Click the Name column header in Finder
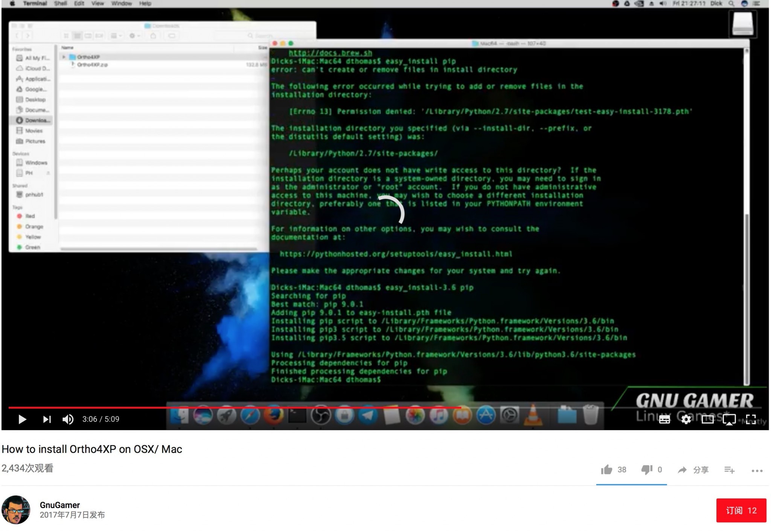771x532 pixels. [x=67, y=47]
